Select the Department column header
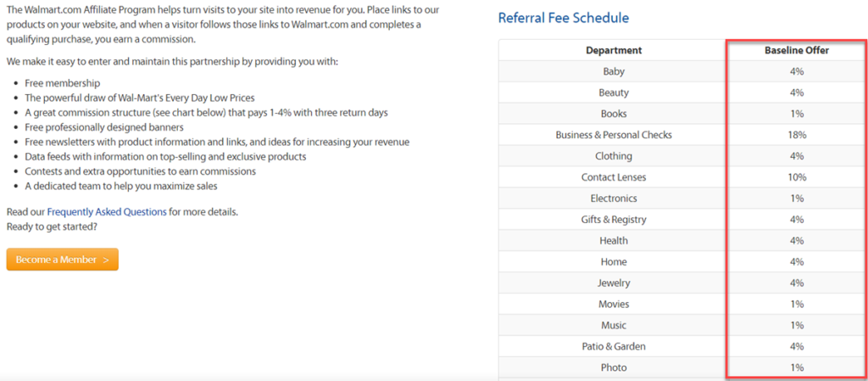 point(614,50)
